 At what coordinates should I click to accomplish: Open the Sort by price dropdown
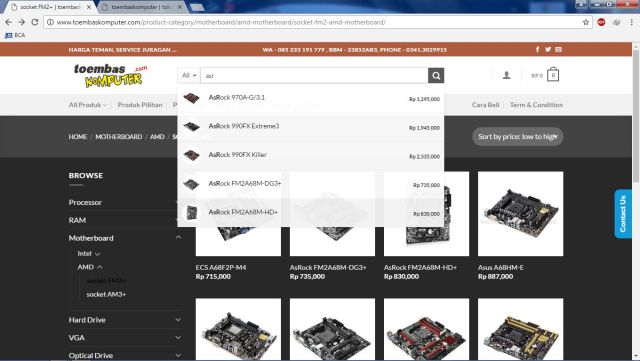tap(518, 137)
